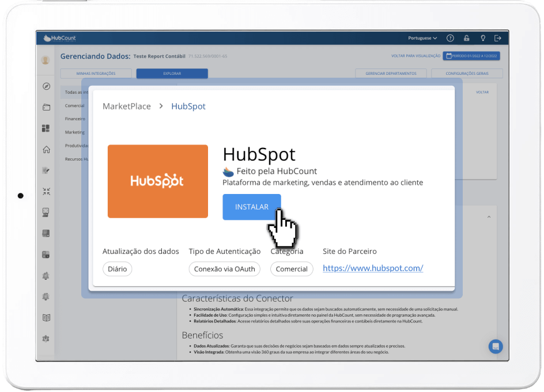
Task: Click the Características do Conector heading
Action: pos(237,298)
